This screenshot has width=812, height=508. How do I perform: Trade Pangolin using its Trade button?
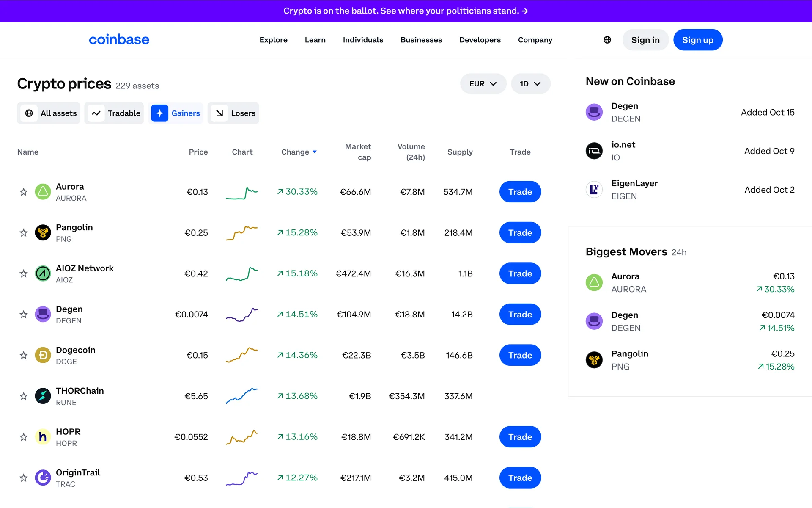point(520,233)
